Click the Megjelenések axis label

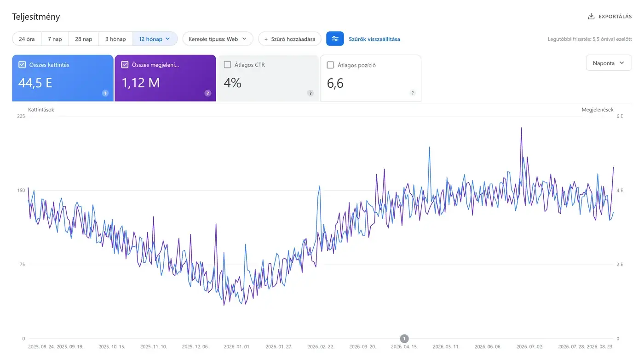point(598,110)
